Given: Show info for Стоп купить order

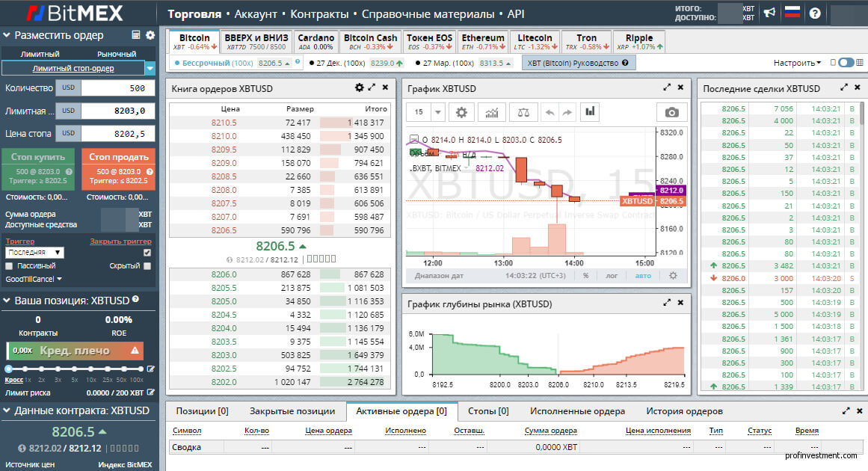Looking at the screenshot, I should coord(70,171).
